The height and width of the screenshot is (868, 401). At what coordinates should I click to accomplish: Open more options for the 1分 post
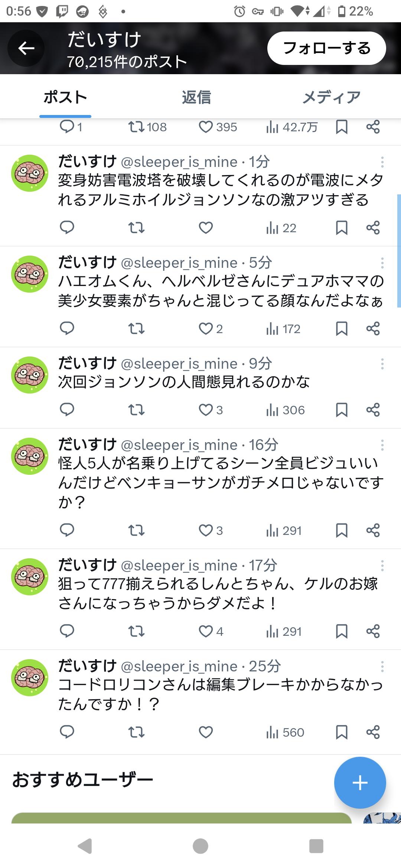(382, 162)
